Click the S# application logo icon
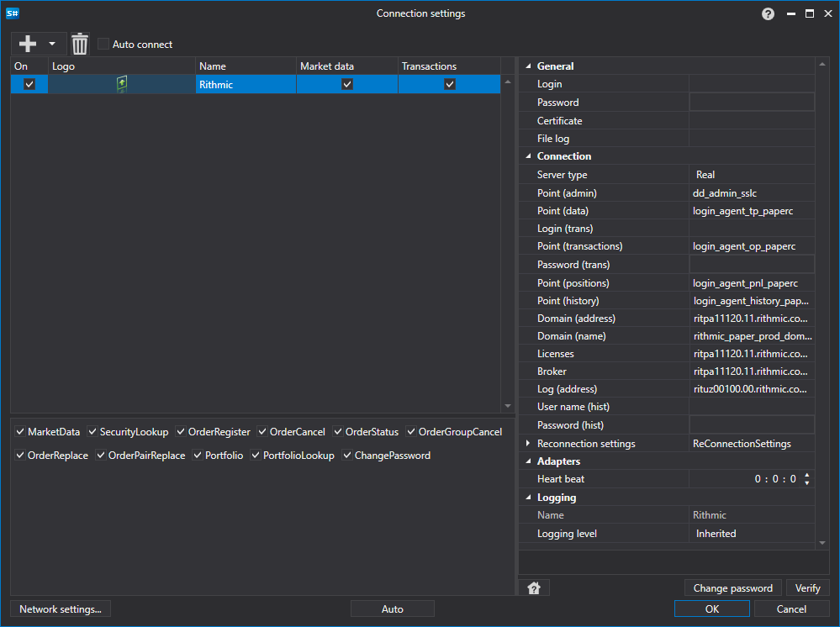The width and height of the screenshot is (840, 627). [x=13, y=13]
